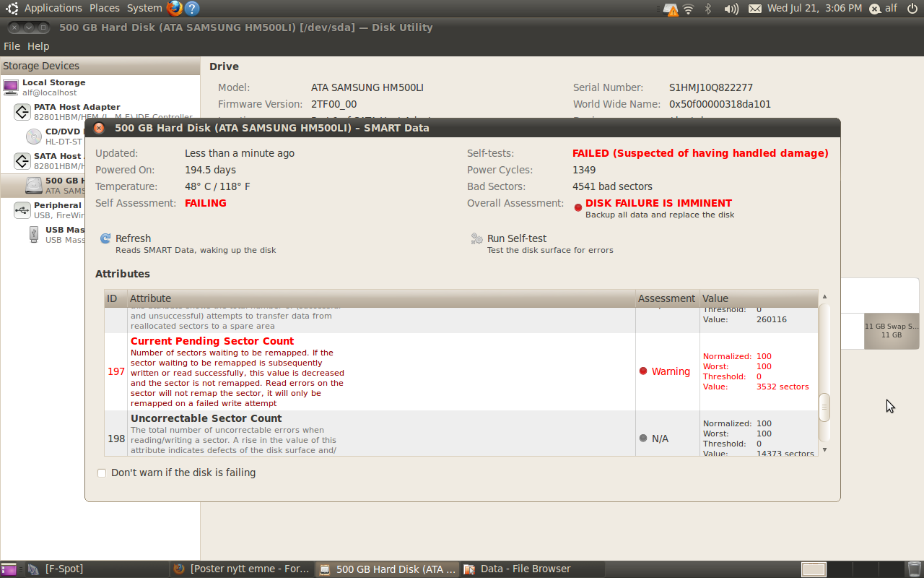The height and width of the screenshot is (578, 924).
Task: Click the PATA Host Adapter icon
Action: click(x=22, y=112)
